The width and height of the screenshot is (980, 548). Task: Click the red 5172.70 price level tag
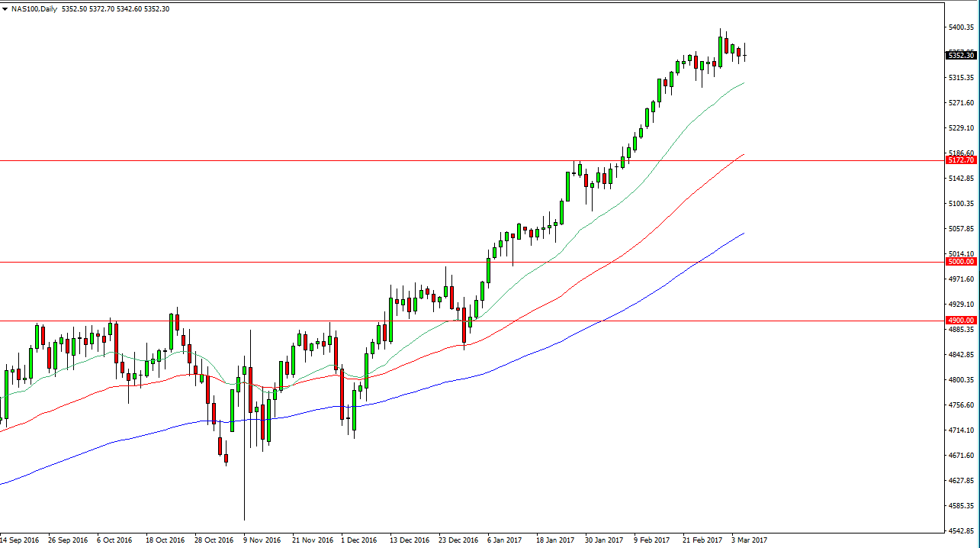click(x=961, y=160)
